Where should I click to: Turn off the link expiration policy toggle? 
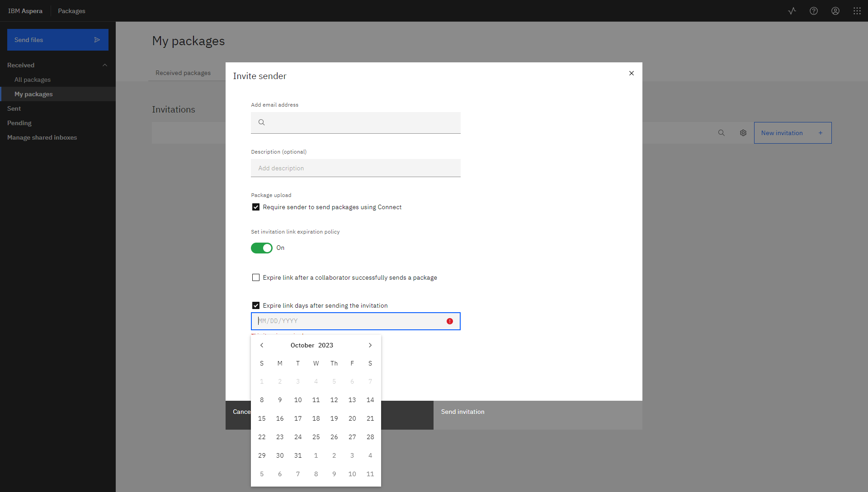coord(262,248)
